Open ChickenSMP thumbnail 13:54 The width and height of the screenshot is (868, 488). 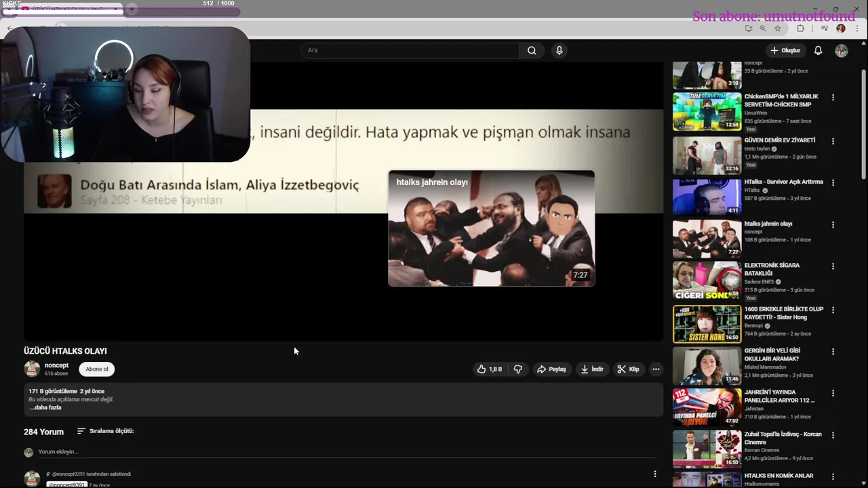[x=707, y=111]
